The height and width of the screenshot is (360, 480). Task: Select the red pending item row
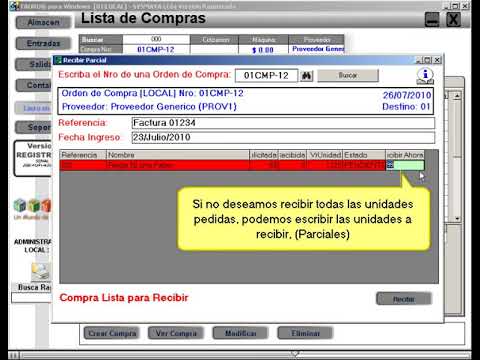(223, 165)
